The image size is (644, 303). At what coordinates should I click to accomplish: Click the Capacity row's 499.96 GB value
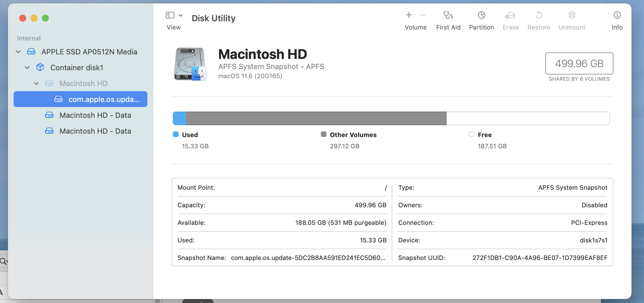click(x=370, y=205)
